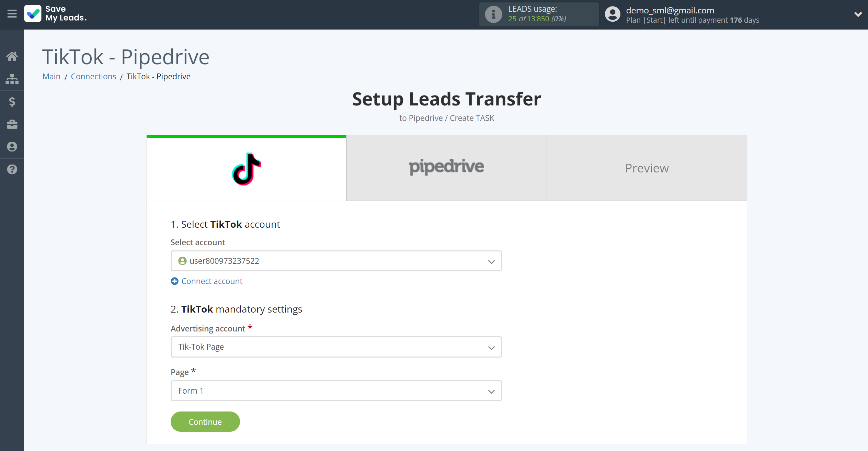
Task: Click the Pipedrive tab in setup wizard
Action: (447, 168)
